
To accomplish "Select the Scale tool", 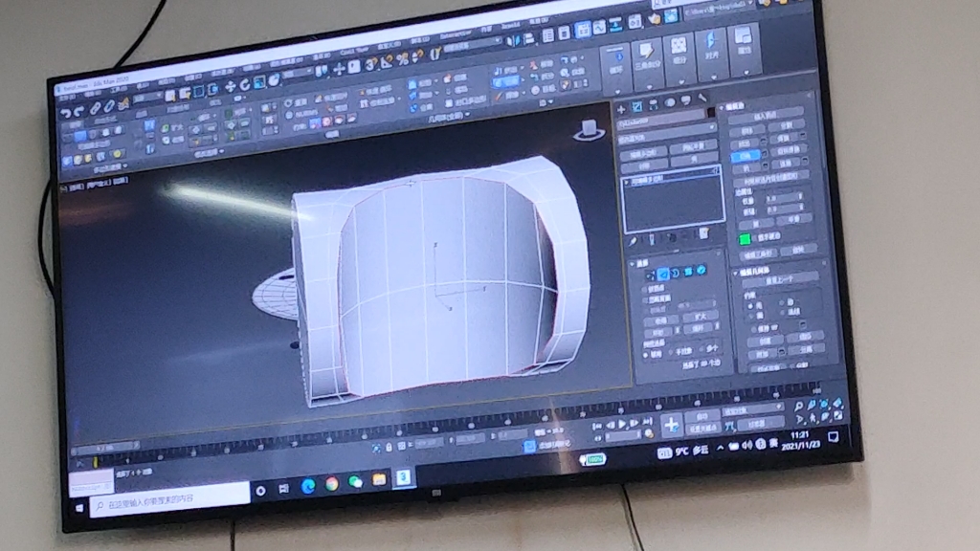I will pos(258,82).
